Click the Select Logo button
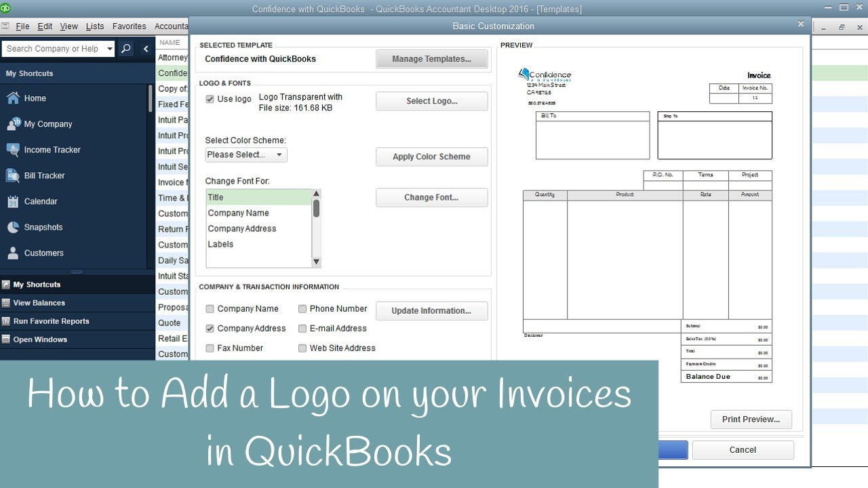Image resolution: width=868 pixels, height=488 pixels. tap(432, 101)
